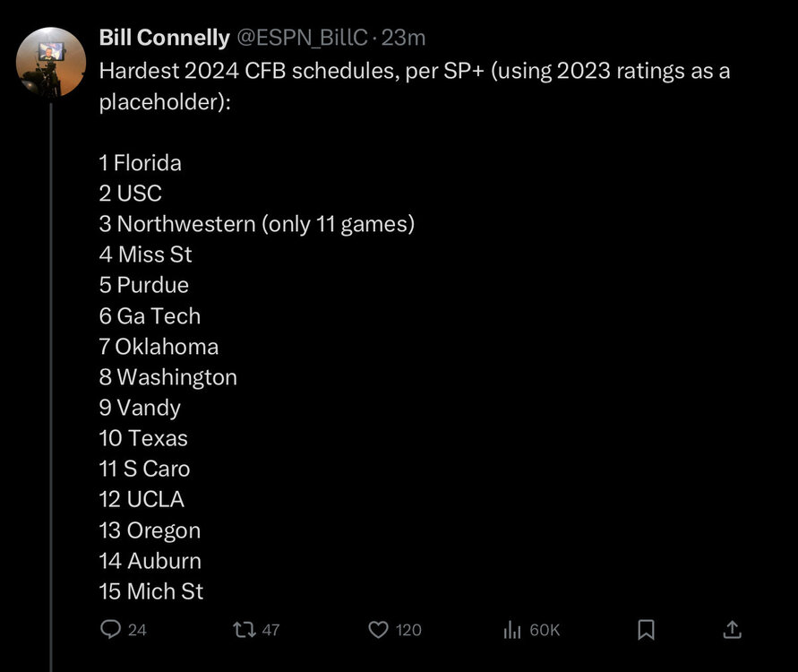Image resolution: width=798 pixels, height=672 pixels.
Task: Click 'Northwestern (only 11 games)' text
Action: click(x=265, y=224)
